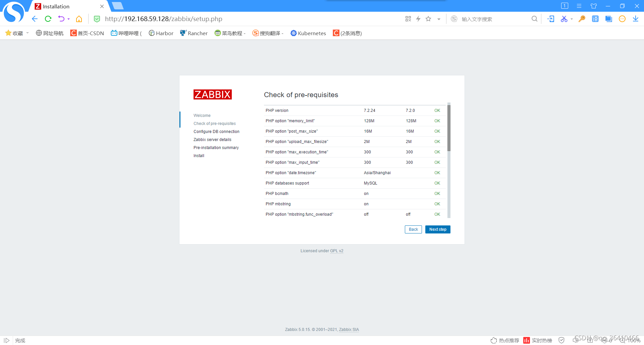The height and width of the screenshot is (345, 644).
Task: Open the orange more extensions icon
Action: [x=622, y=19]
